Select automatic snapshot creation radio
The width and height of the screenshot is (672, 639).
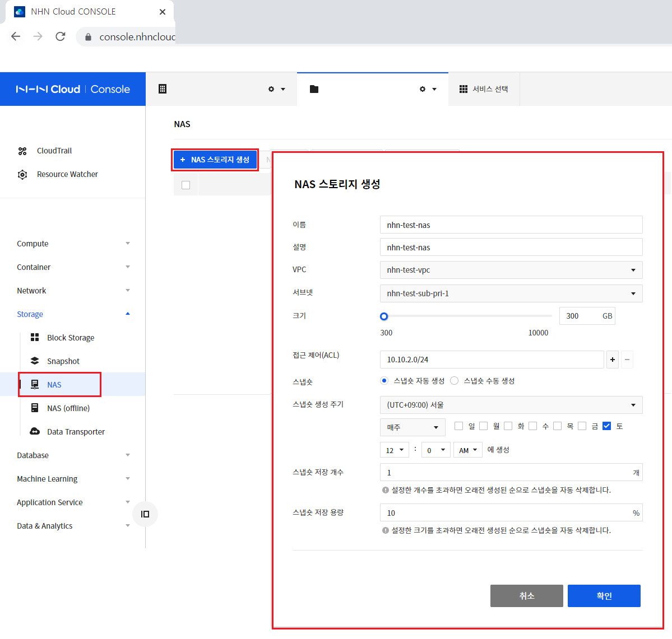coord(384,381)
